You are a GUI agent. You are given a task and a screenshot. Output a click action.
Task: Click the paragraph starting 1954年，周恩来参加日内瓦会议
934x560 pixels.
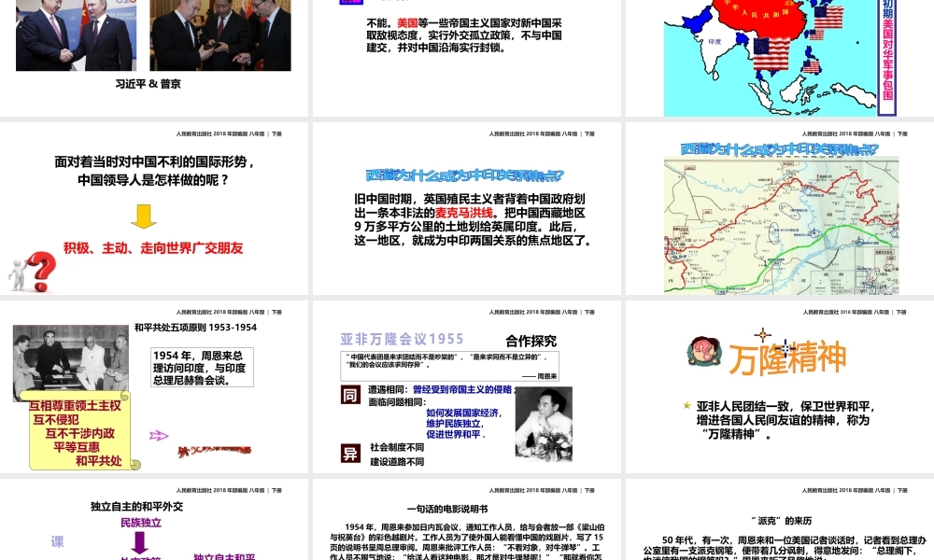468,541
